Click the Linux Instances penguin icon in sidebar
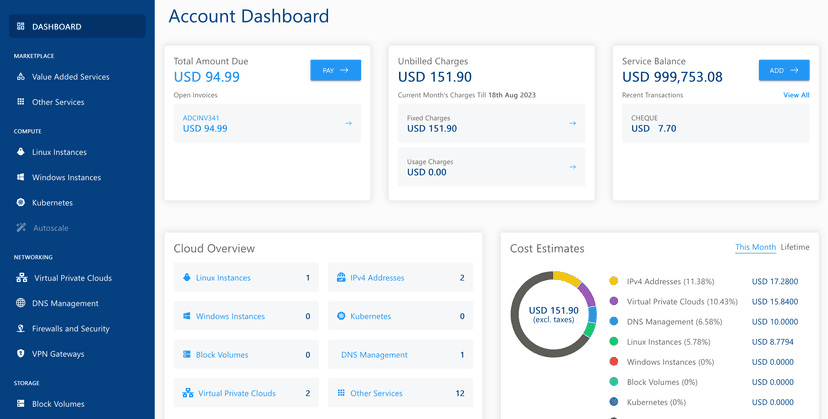This screenshot has height=419, width=828. tap(21, 152)
